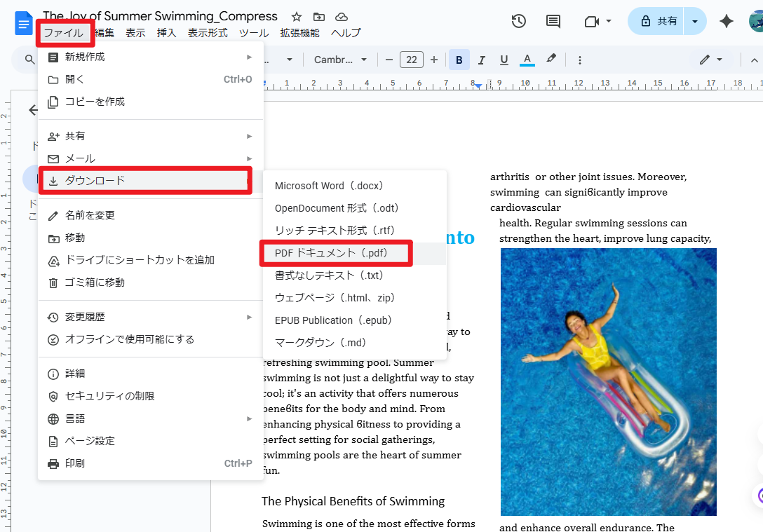
Task: Expand the メール submenu
Action: pos(151,158)
